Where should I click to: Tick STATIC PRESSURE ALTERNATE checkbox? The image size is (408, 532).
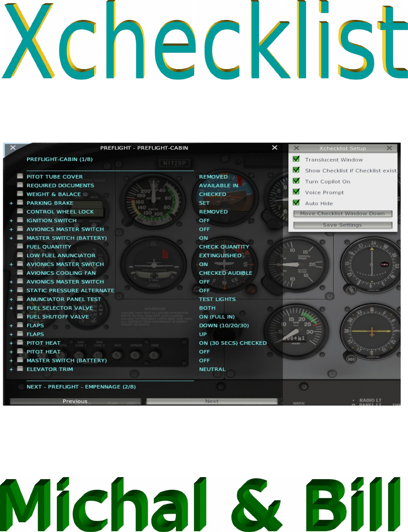coord(20,290)
